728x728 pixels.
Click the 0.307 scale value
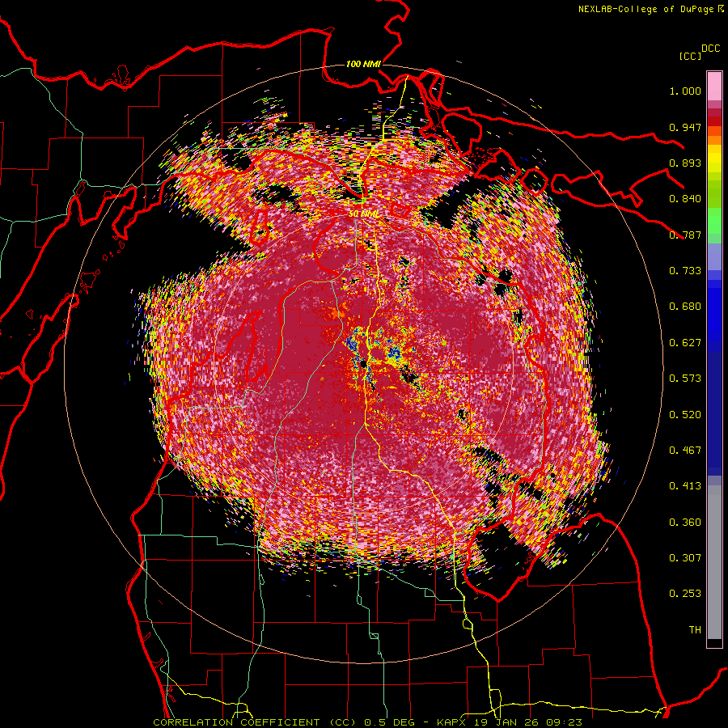tap(685, 558)
